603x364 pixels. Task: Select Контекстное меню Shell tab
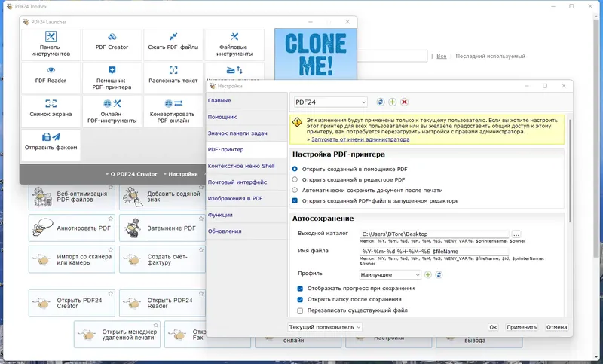pos(246,166)
